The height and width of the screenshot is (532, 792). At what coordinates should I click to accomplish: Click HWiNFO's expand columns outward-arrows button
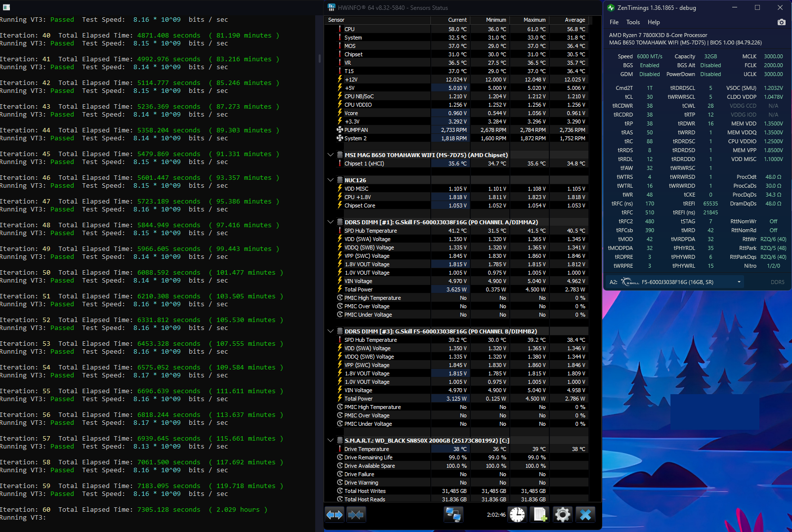(334, 515)
